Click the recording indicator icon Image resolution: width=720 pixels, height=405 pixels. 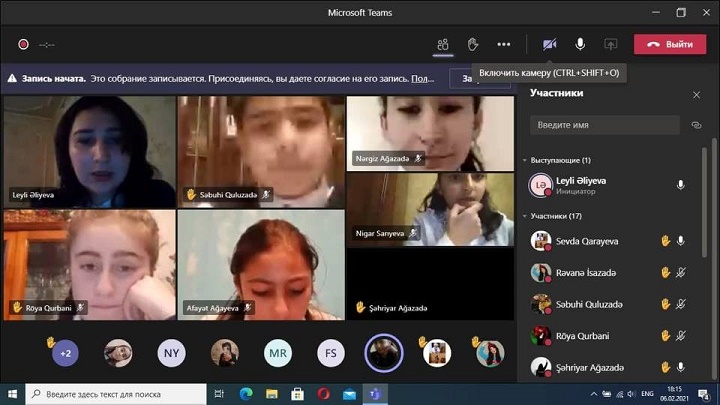click(x=23, y=44)
